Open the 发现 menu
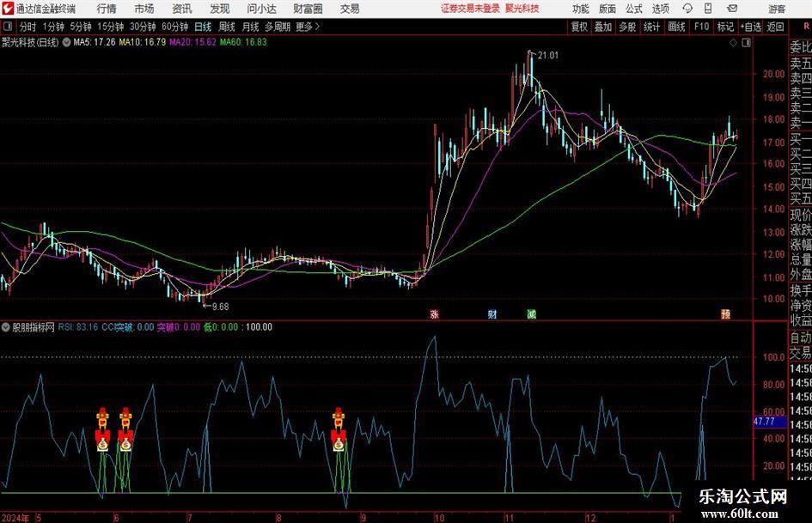The image size is (812, 523). 220,9
